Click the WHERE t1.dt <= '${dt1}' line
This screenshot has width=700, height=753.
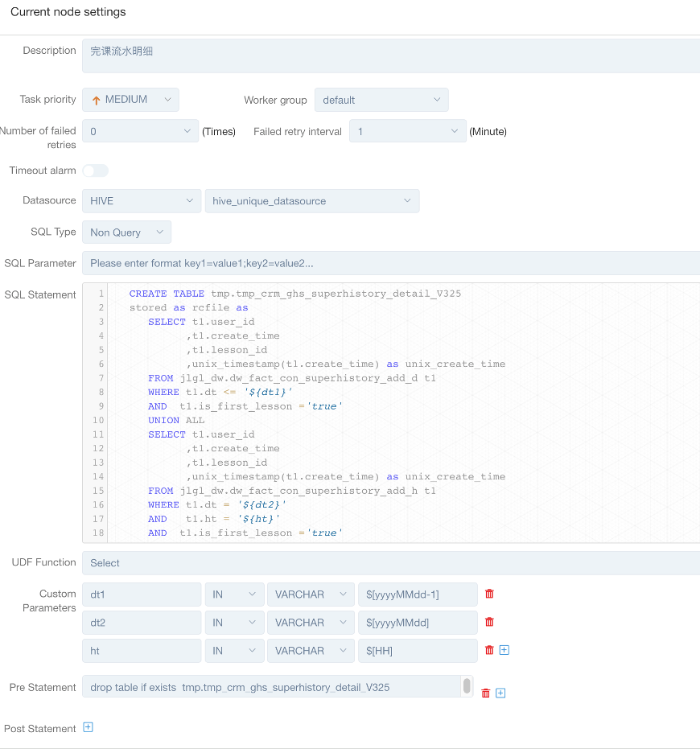220,393
